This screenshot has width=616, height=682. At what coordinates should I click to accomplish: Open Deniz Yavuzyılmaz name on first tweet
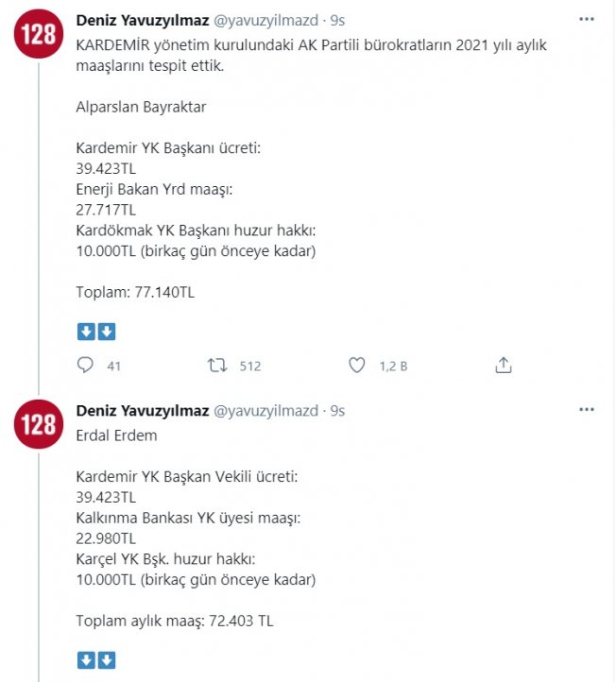143,20
